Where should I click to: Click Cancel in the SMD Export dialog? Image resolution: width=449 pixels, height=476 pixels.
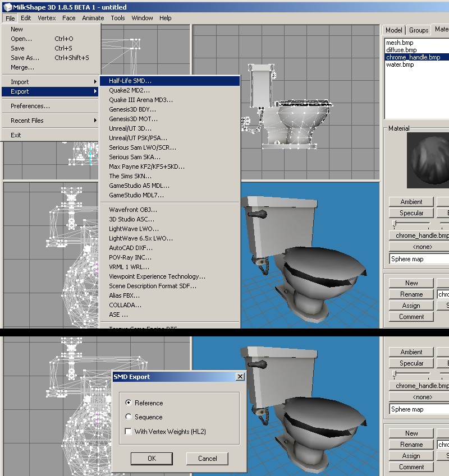(207, 459)
